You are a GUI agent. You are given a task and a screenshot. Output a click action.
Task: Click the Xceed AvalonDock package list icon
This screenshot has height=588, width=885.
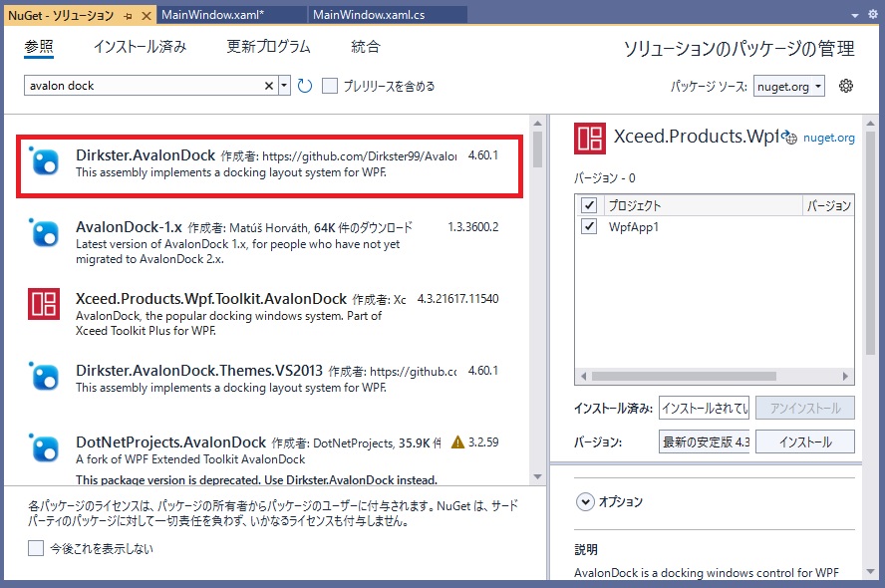(x=44, y=304)
